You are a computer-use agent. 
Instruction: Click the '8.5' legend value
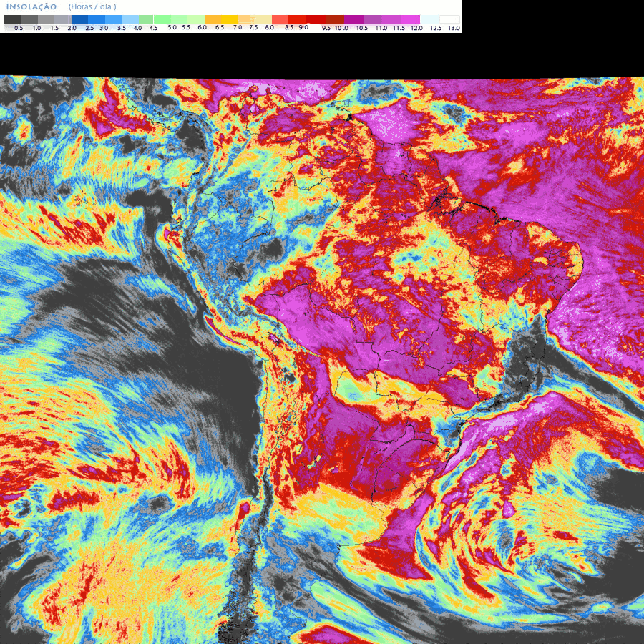(289, 27)
